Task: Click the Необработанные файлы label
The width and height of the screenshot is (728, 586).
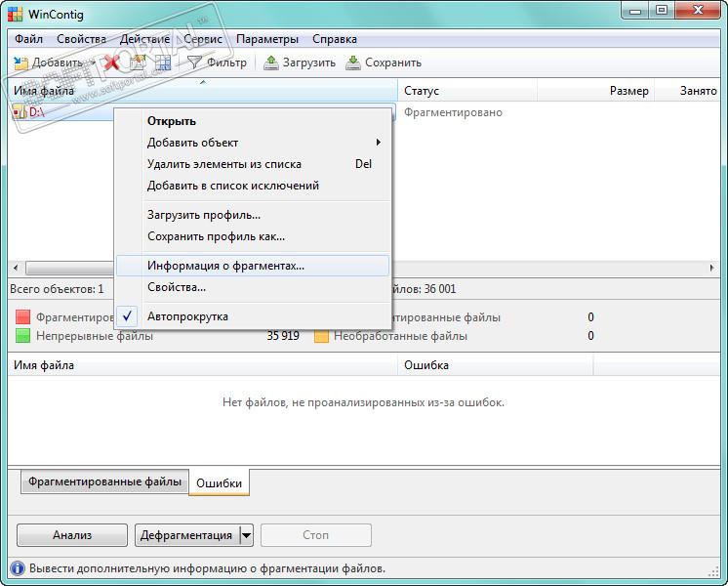Action: (400, 336)
